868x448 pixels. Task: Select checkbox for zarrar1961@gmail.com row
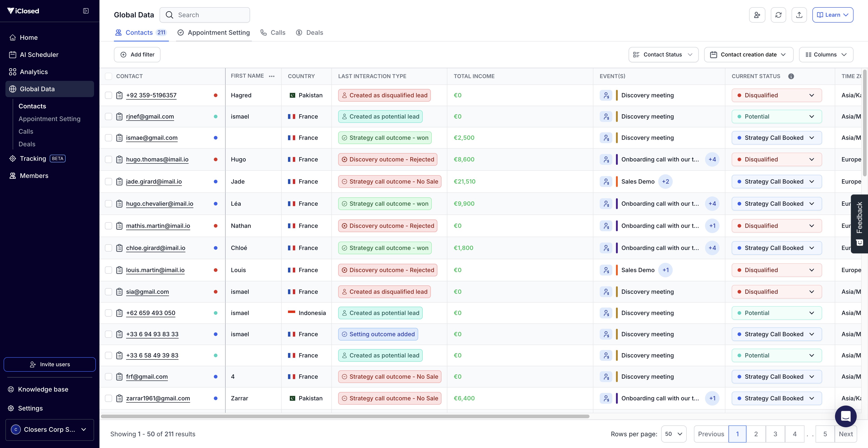[108, 398]
